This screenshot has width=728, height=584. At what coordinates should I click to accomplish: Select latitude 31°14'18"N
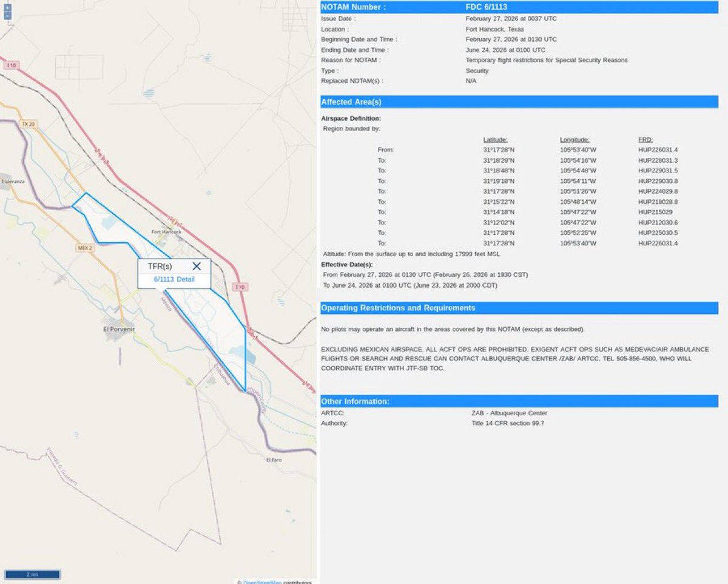[x=499, y=212]
